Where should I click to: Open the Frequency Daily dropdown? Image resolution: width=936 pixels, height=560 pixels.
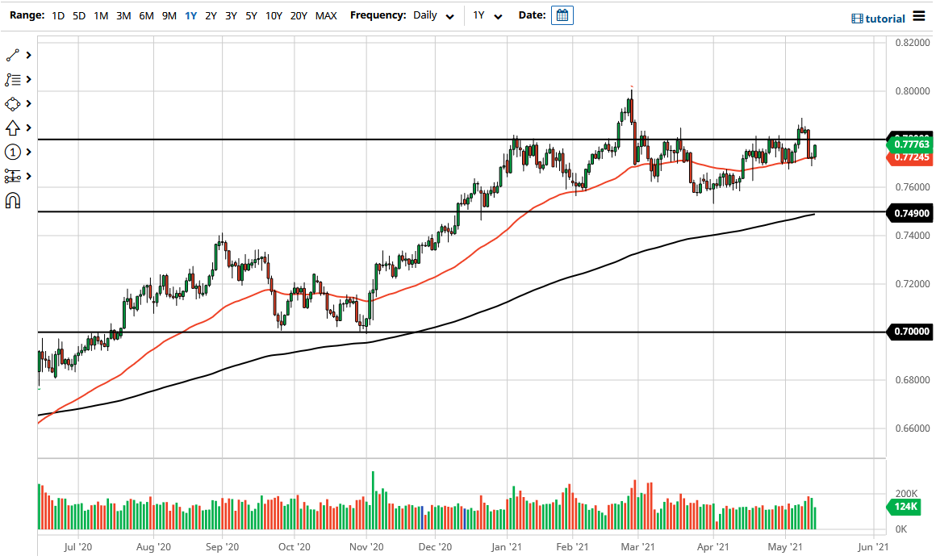pyautogui.click(x=433, y=15)
